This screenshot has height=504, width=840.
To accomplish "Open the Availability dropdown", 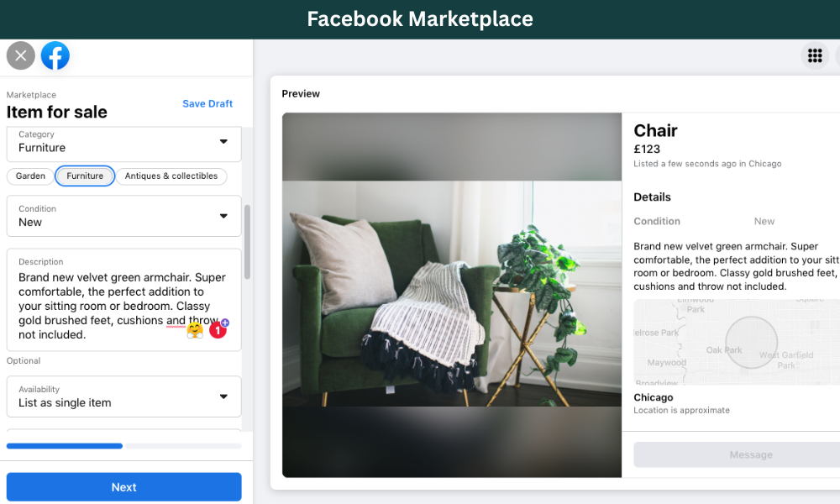I will 123,396.
